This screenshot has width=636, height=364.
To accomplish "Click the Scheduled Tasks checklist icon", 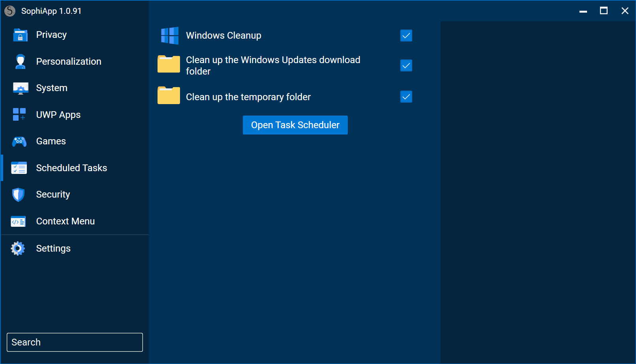I will pos(19,168).
